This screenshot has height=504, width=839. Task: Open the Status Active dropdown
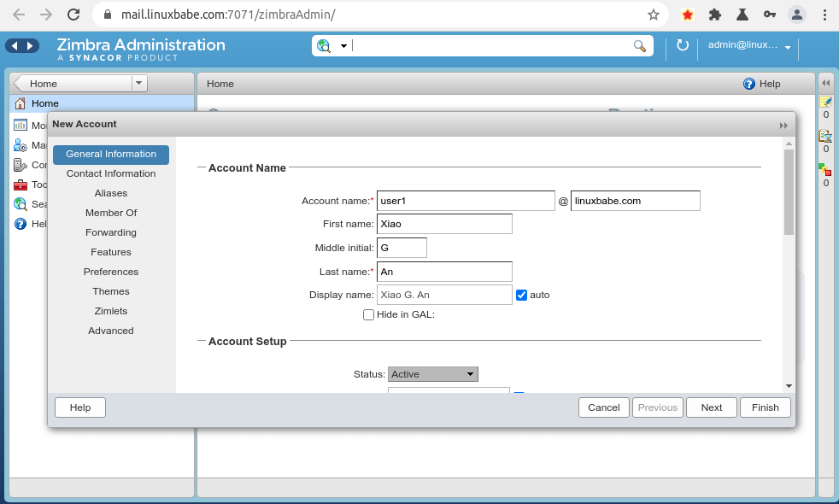(x=433, y=374)
